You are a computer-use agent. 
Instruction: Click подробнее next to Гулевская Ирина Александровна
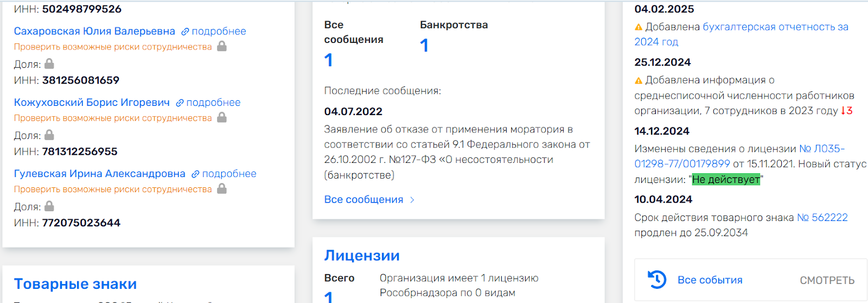click(x=229, y=173)
